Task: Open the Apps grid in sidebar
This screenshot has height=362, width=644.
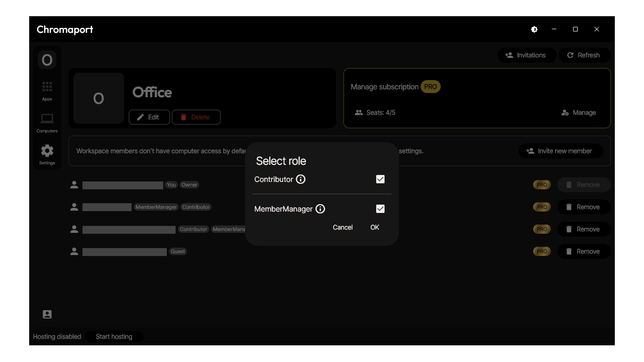Action: tap(47, 91)
